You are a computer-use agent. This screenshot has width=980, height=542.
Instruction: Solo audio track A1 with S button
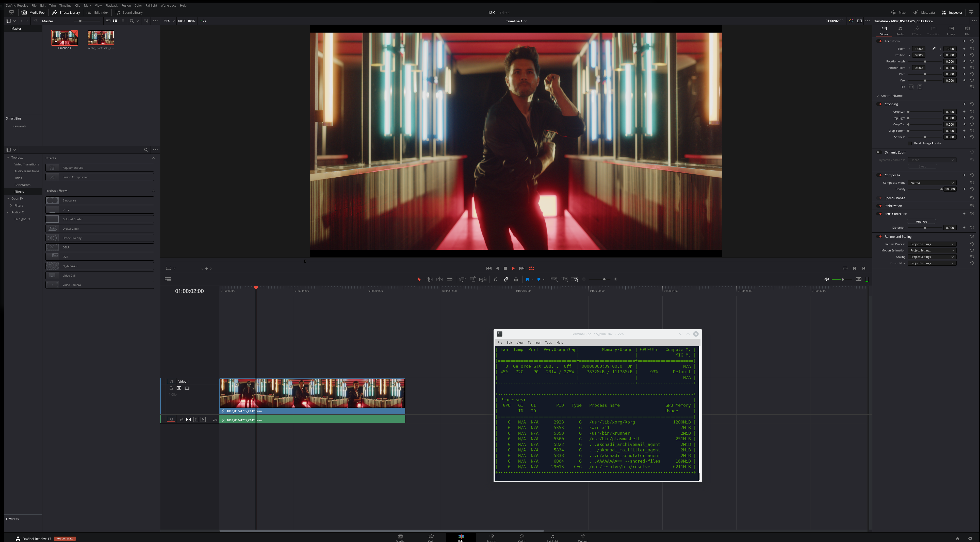pos(195,419)
